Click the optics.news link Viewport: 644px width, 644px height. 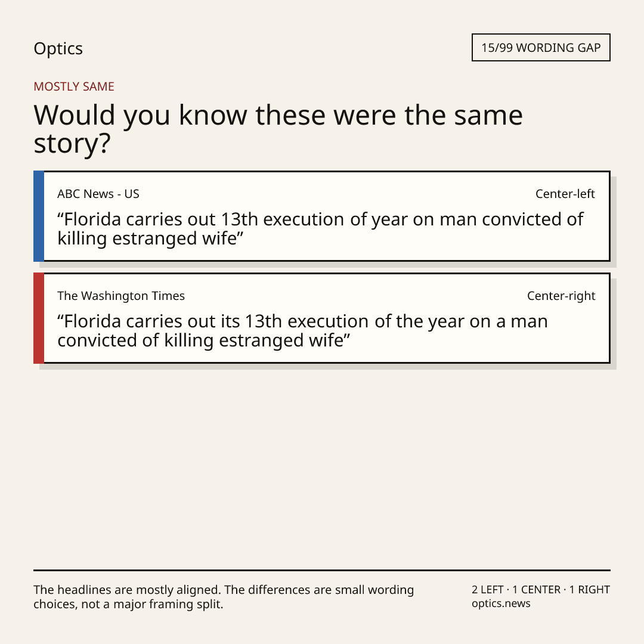point(501,603)
